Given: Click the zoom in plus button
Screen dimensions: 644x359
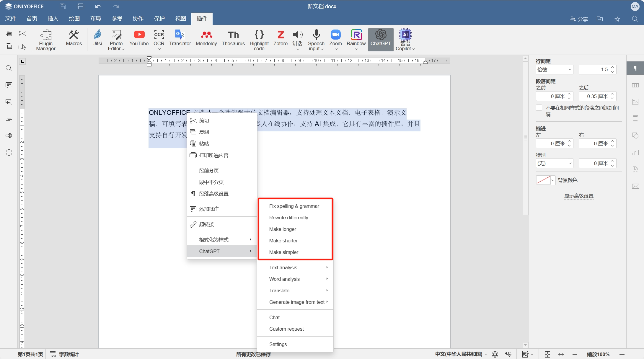Looking at the screenshot, I should click(x=622, y=354).
